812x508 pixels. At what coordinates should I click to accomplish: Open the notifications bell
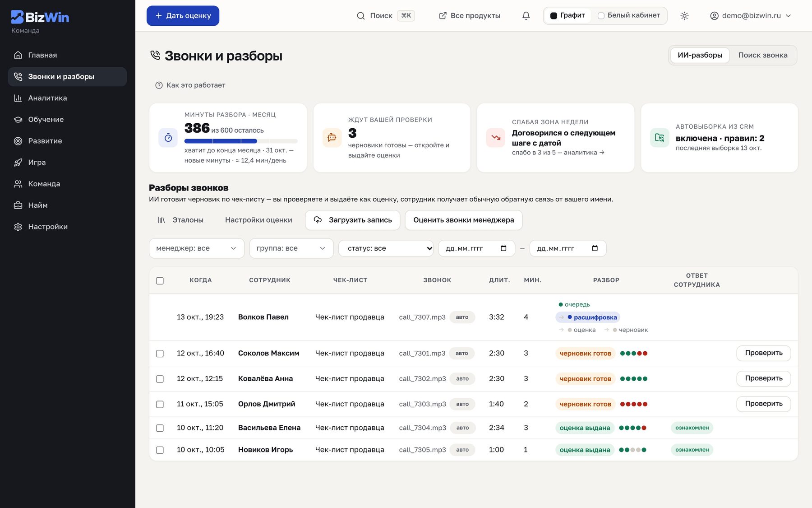[526, 16]
